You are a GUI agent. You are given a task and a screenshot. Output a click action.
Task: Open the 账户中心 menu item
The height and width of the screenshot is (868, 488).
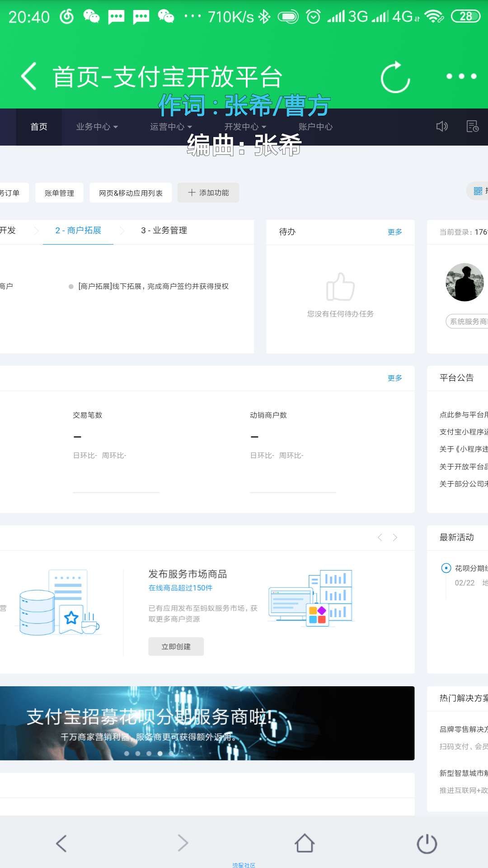point(315,127)
